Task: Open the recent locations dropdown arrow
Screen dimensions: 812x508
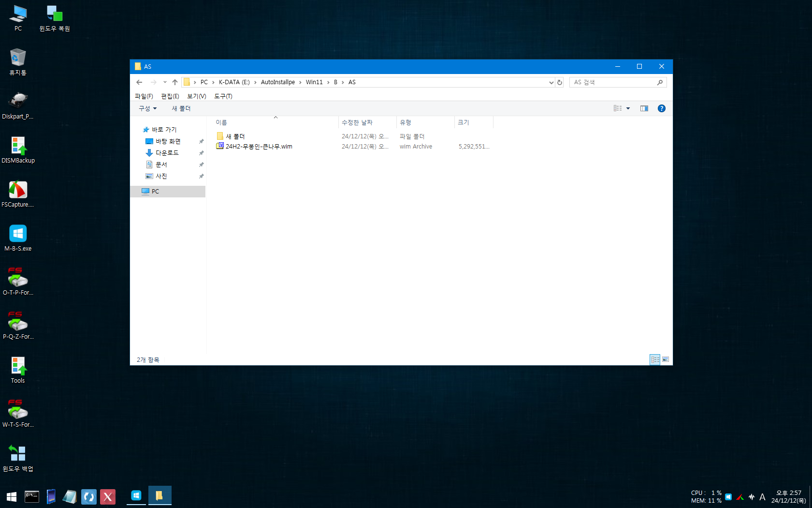Action: (165, 82)
